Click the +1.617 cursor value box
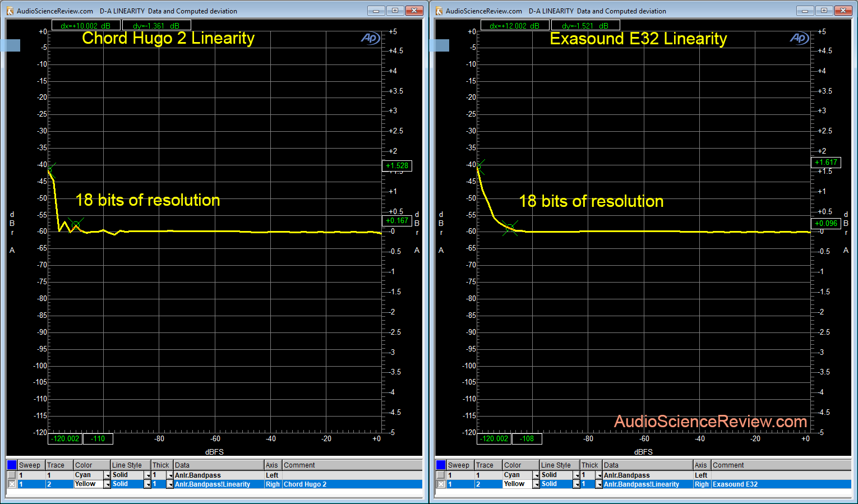 [826, 163]
